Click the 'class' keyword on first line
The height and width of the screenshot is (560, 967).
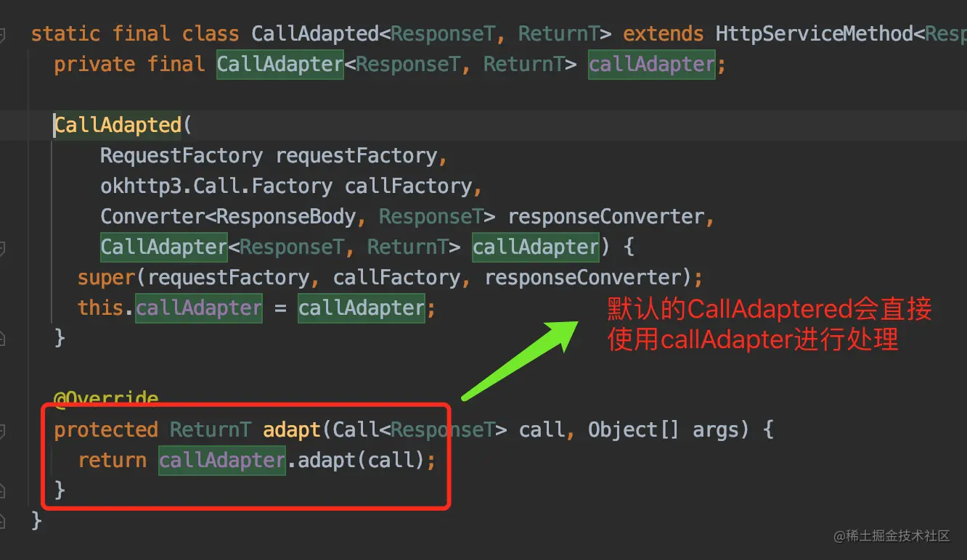tap(211, 34)
